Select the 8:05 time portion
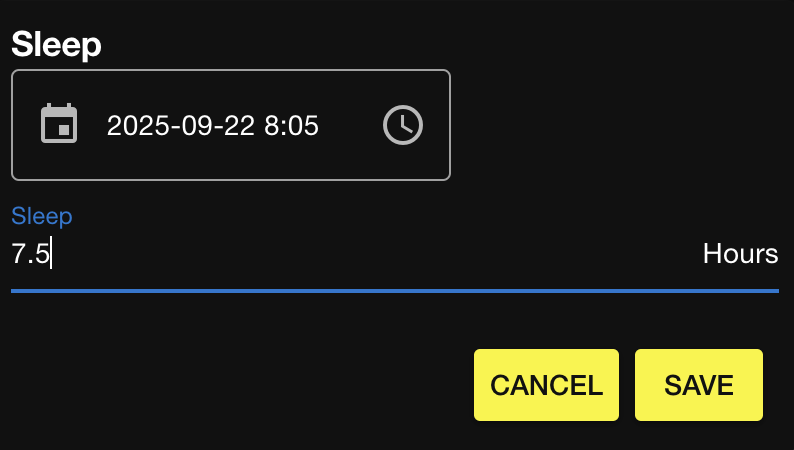The image size is (794, 450). (x=291, y=126)
